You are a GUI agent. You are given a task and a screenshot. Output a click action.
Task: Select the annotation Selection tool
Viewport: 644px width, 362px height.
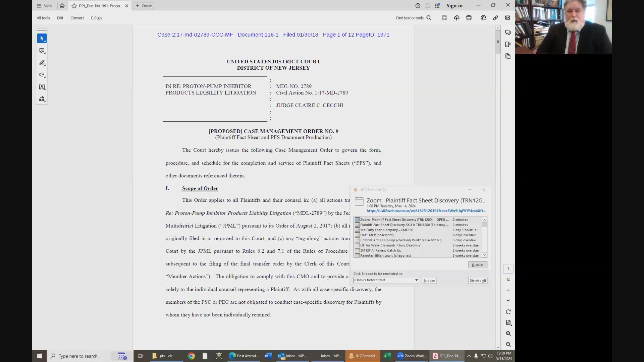click(42, 38)
